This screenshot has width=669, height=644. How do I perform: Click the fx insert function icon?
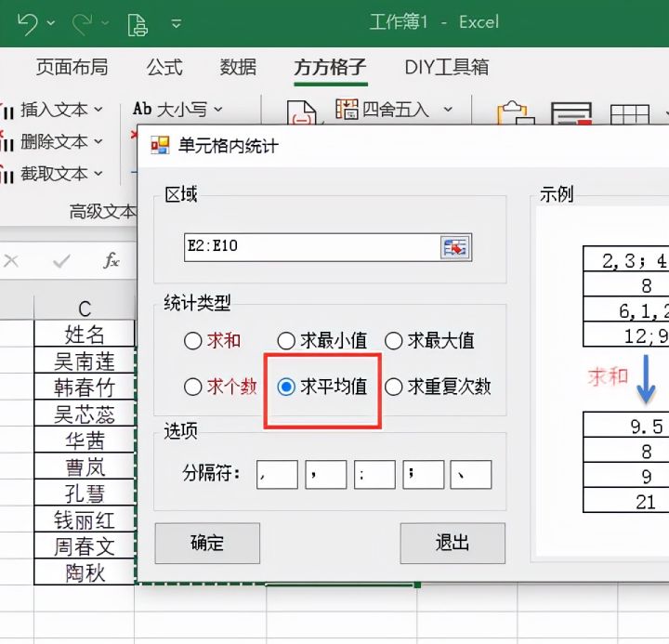click(111, 260)
